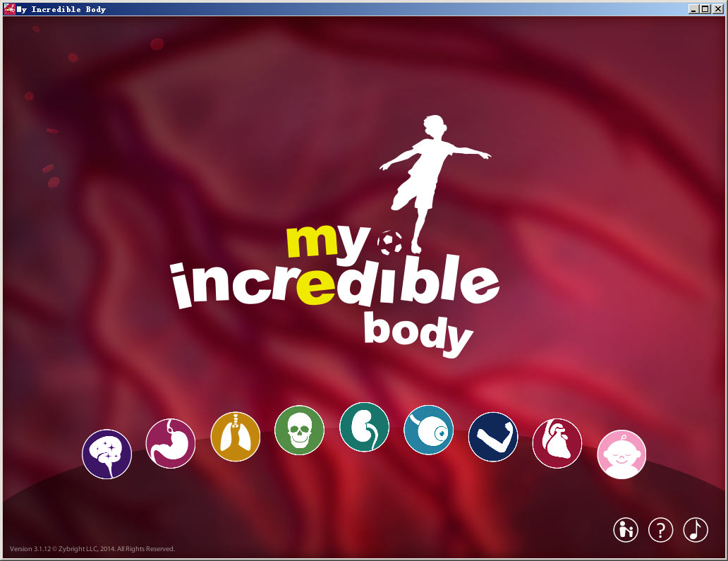Viewport: 728px width, 561px height.
Task: Click the version copyright text
Action: pos(92,549)
